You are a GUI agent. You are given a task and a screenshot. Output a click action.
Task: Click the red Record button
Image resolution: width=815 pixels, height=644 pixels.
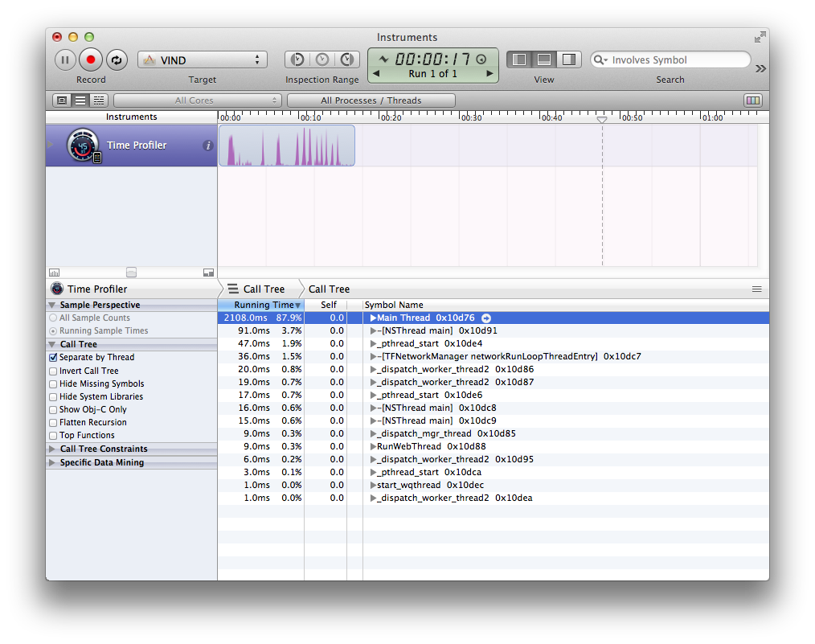91,59
